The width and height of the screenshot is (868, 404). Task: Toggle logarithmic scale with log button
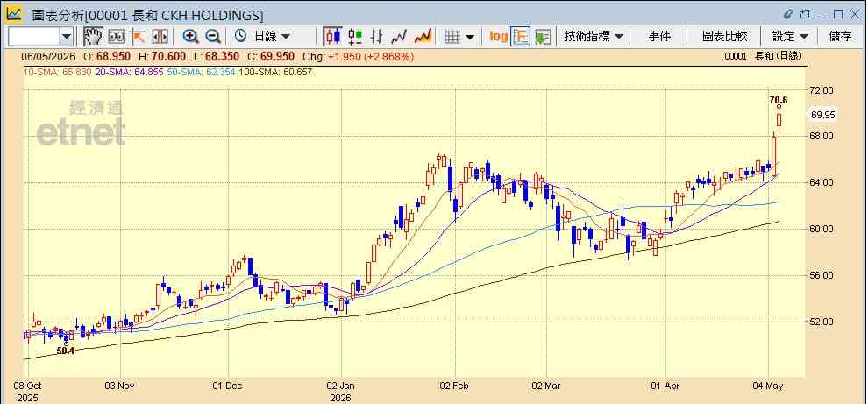point(498,37)
